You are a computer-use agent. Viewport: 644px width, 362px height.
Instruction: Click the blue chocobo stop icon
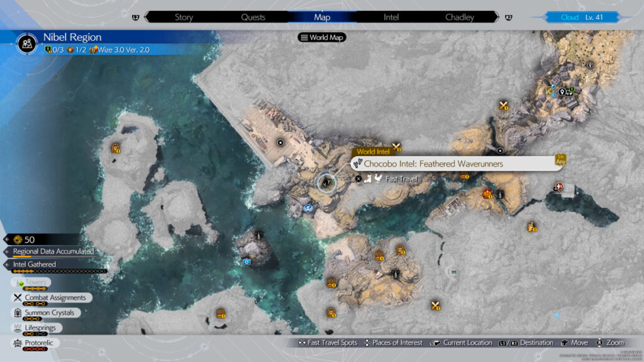coord(308,209)
